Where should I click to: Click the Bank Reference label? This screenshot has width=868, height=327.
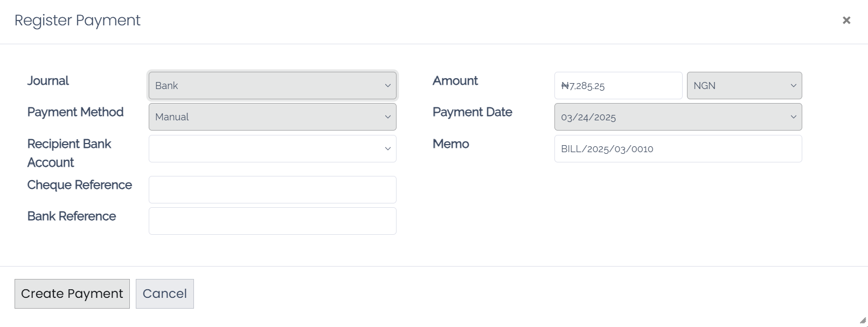pos(72,216)
